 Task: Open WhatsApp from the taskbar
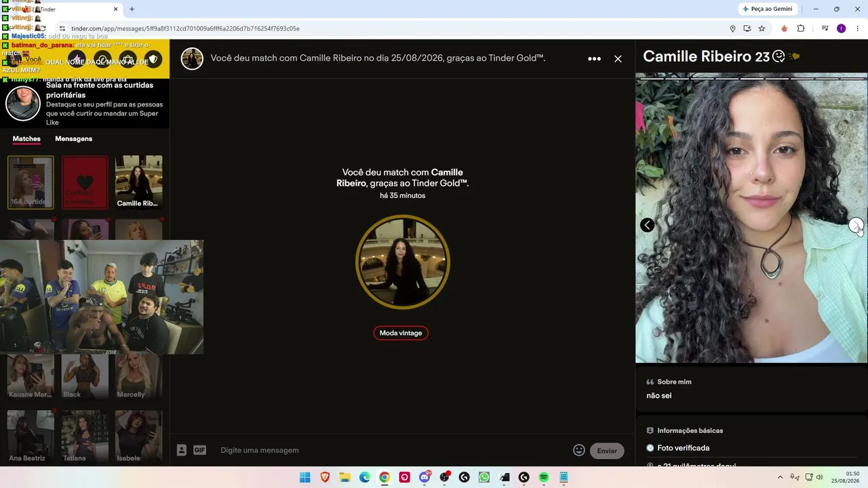(484, 478)
